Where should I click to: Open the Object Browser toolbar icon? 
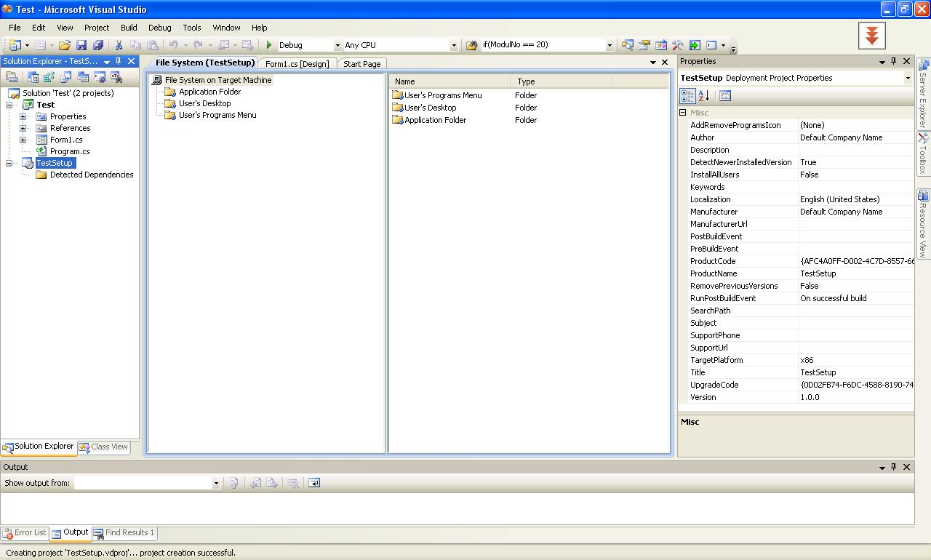(660, 45)
